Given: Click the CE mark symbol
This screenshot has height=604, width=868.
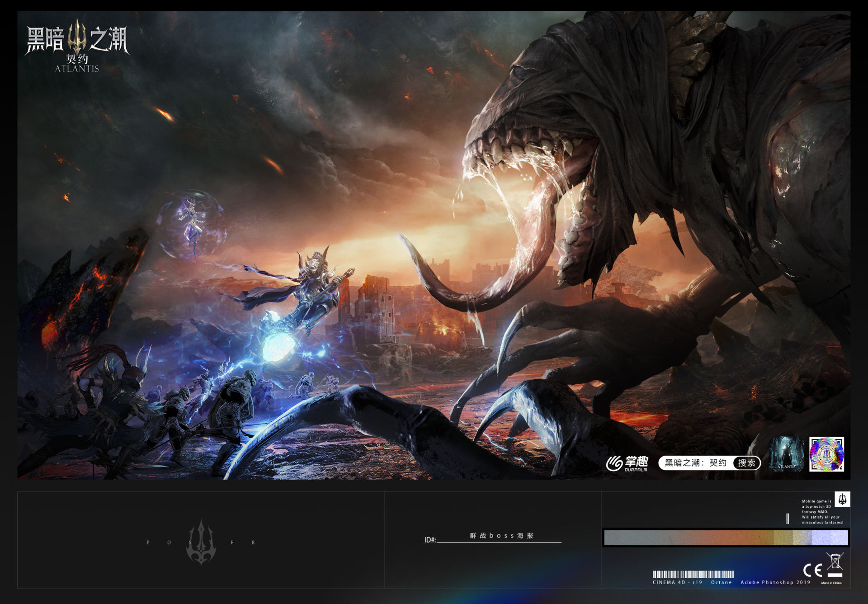Looking at the screenshot, I should [x=812, y=570].
